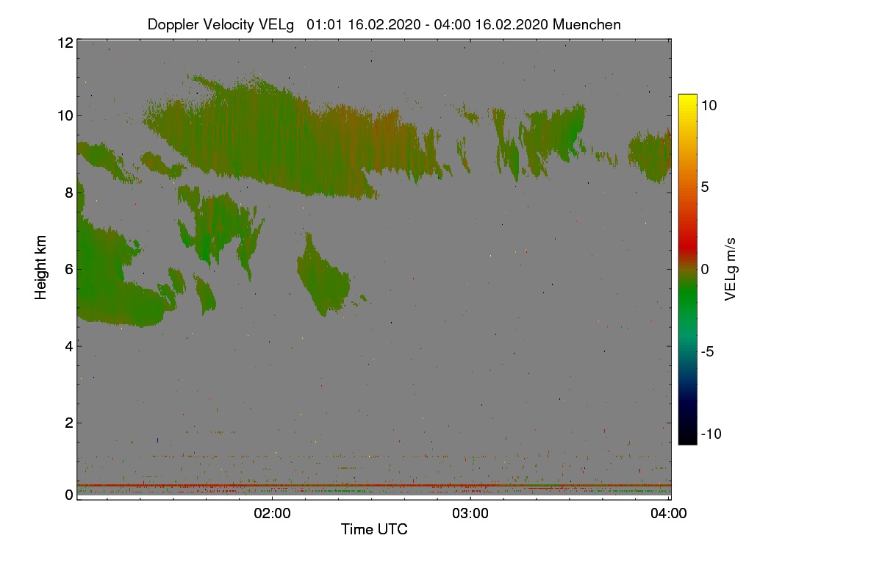The width and height of the screenshot is (882, 588).
Task: Click the "VELg m/s" colorbar label
Action: (x=731, y=269)
